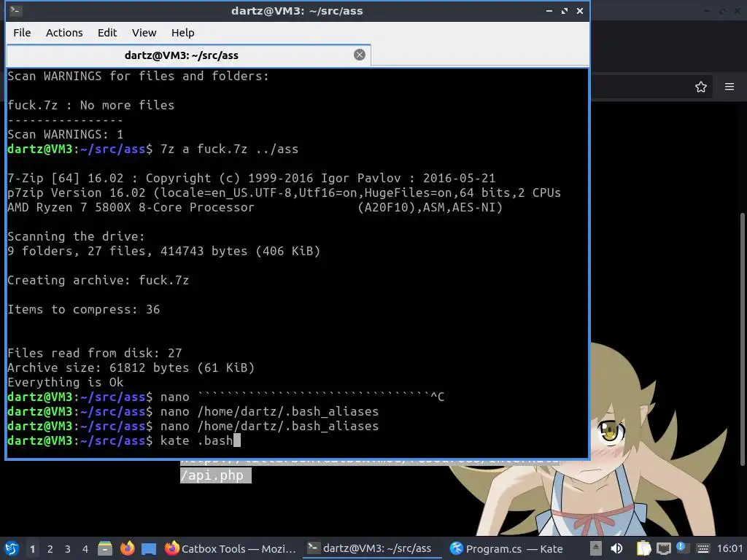Image resolution: width=747 pixels, height=560 pixels.
Task: Click the 'AMD Ryzen 7 5800X 8-Core Processor' text
Action: point(131,208)
